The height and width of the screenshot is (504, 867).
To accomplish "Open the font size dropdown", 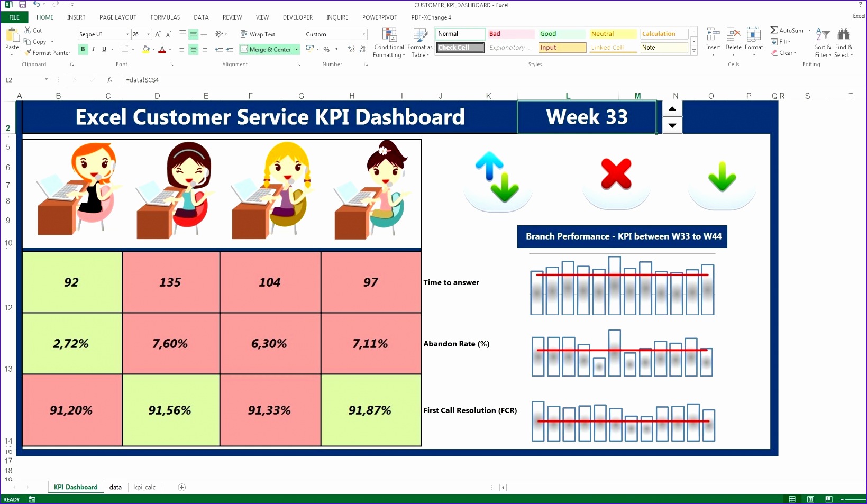I will tap(148, 34).
